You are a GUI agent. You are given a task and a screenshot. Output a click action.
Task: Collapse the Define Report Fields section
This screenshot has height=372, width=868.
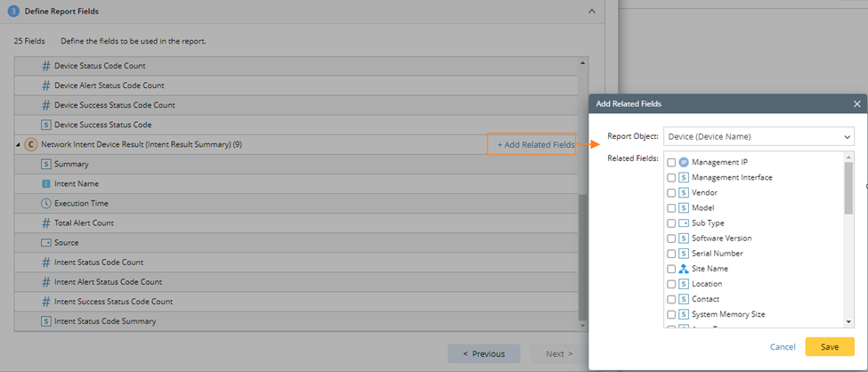592,12
